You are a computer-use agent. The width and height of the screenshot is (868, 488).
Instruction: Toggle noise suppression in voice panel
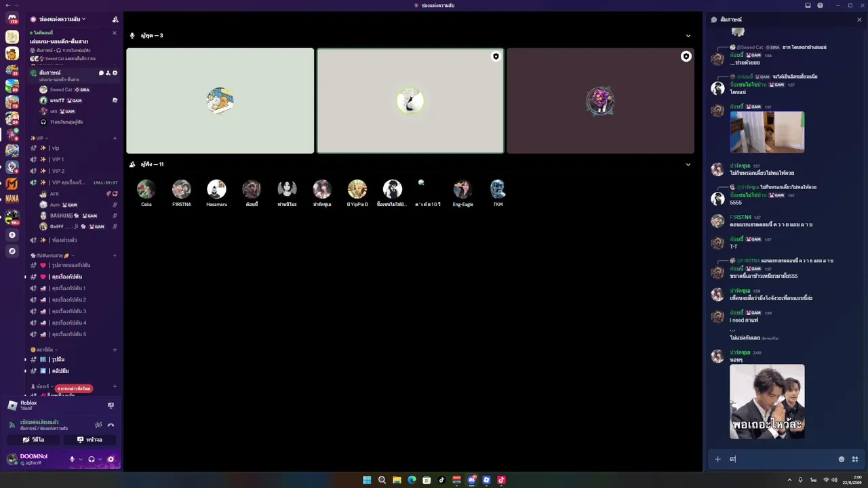tap(98, 425)
